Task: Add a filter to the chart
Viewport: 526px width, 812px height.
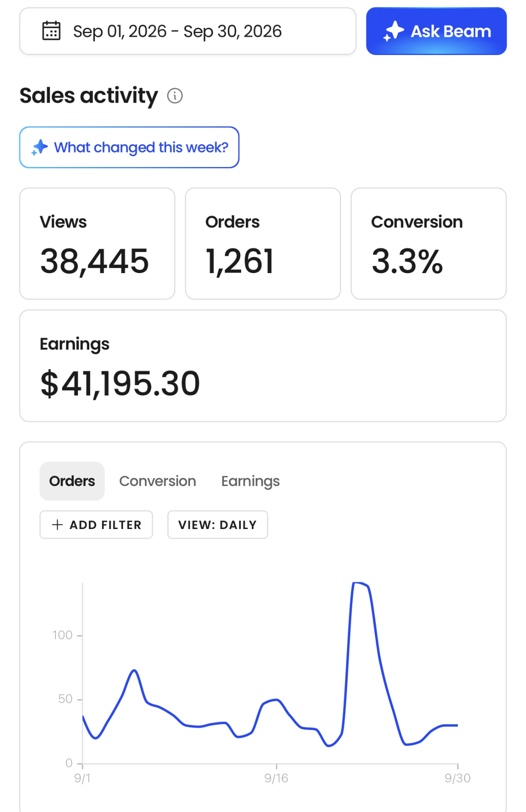Action: 96,524
